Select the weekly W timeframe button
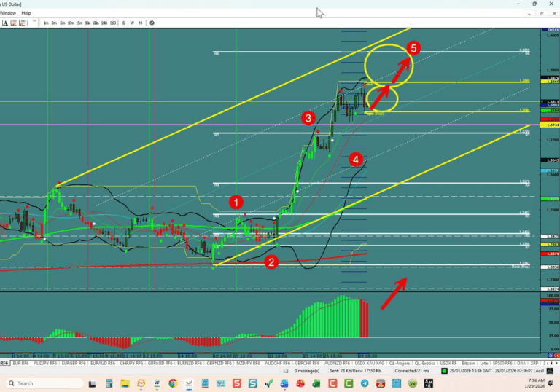The width and height of the screenshot is (560, 392). (132, 23)
